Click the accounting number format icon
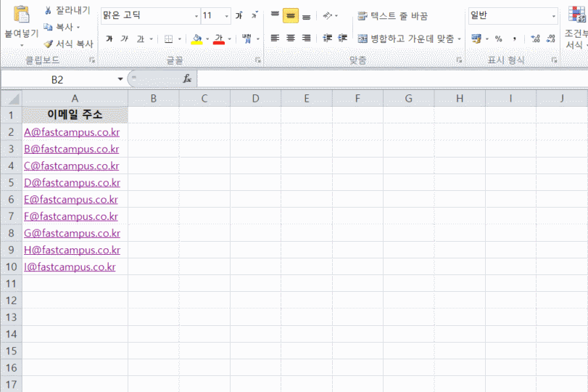This screenshot has height=392, width=588. (x=476, y=38)
